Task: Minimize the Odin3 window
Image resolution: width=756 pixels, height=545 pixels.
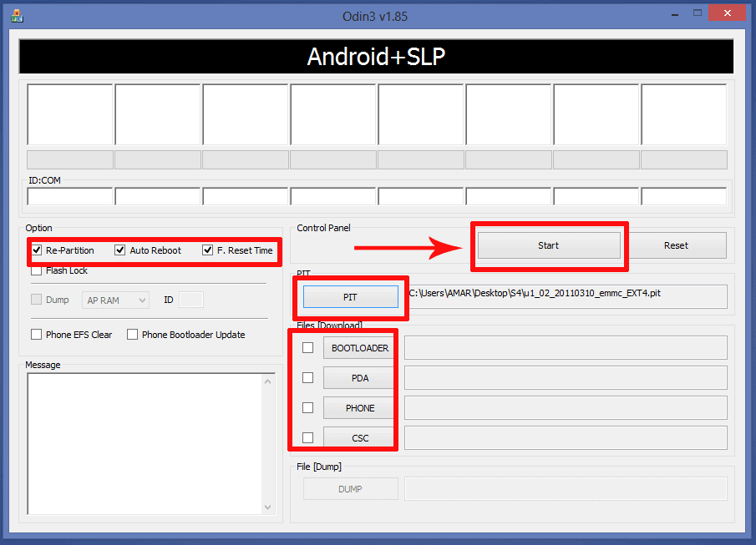Action: (675, 14)
